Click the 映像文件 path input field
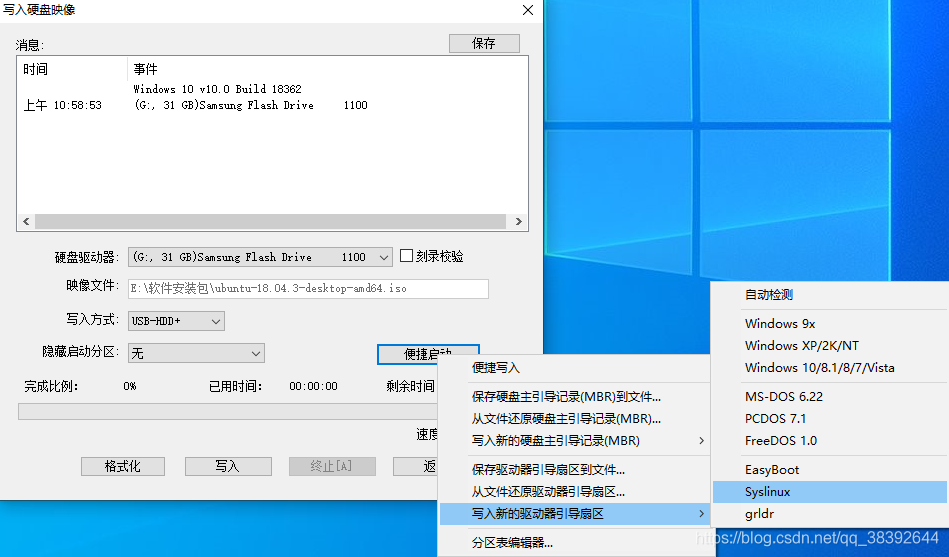949x557 pixels. (308, 289)
